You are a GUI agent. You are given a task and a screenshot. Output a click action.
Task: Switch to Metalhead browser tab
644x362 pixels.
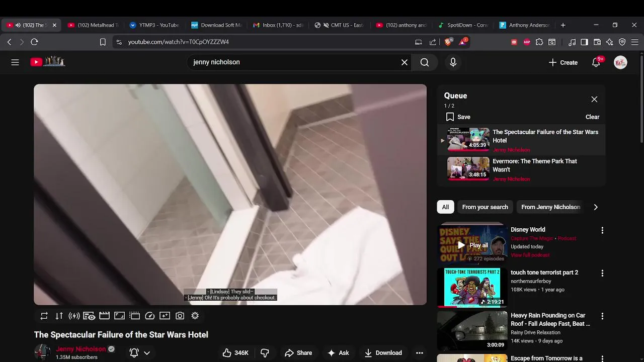94,25
